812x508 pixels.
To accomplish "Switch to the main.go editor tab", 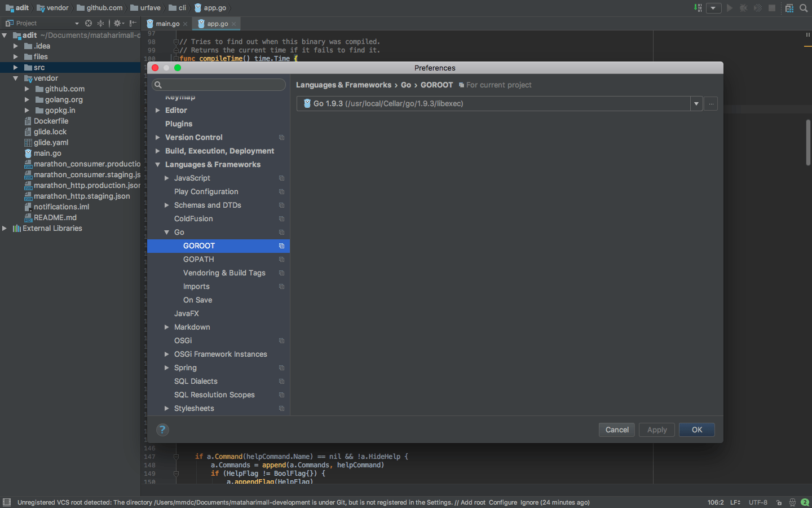I will tap(167, 24).
